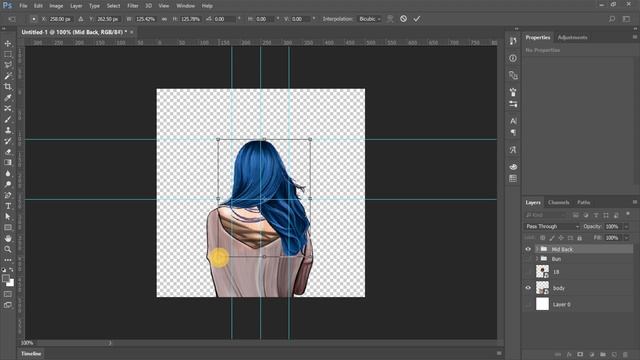This screenshot has width=640, height=360.
Task: Switch to the Adjustments tab
Action: pyautogui.click(x=572, y=38)
